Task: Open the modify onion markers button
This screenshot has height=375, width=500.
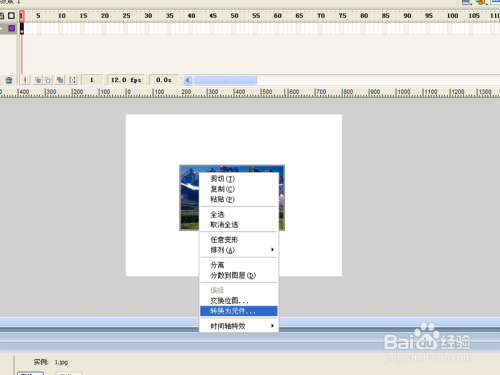Action: [x=72, y=80]
